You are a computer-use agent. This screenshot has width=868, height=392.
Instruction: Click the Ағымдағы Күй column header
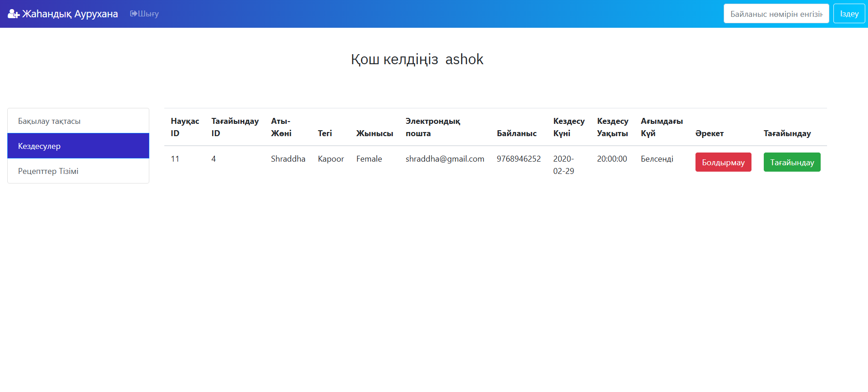pyautogui.click(x=662, y=127)
